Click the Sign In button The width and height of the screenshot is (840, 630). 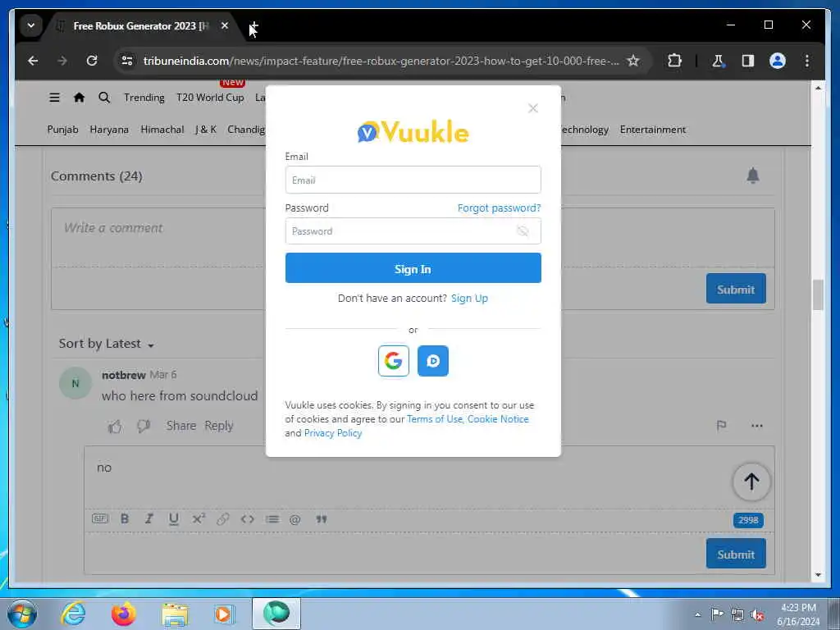tap(413, 268)
